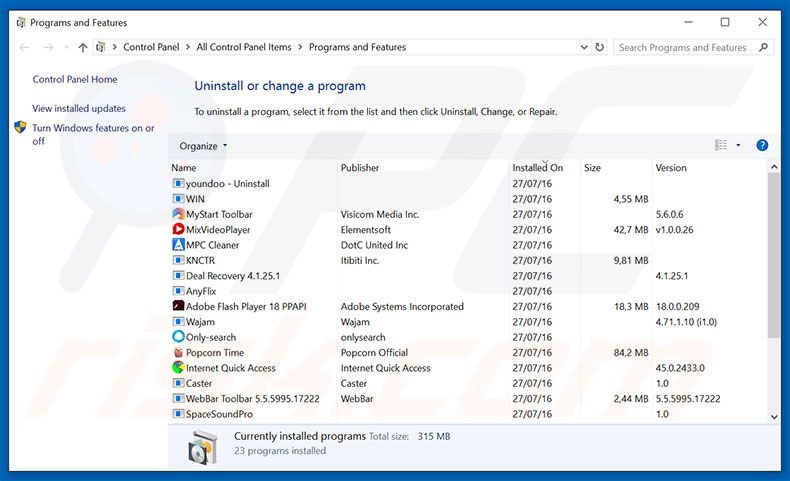Go up one level with up arrow
790x481 pixels.
[x=83, y=47]
